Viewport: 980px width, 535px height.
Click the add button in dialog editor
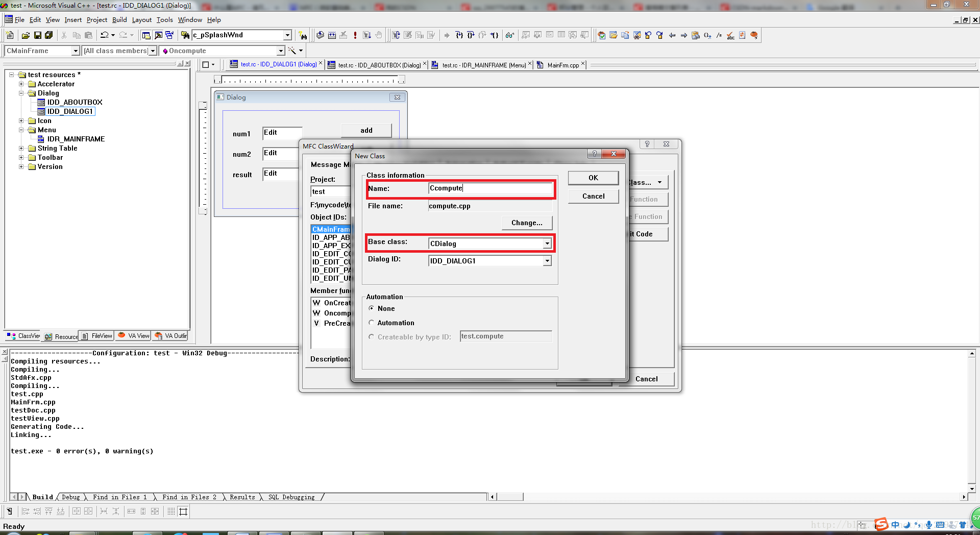pyautogui.click(x=366, y=130)
